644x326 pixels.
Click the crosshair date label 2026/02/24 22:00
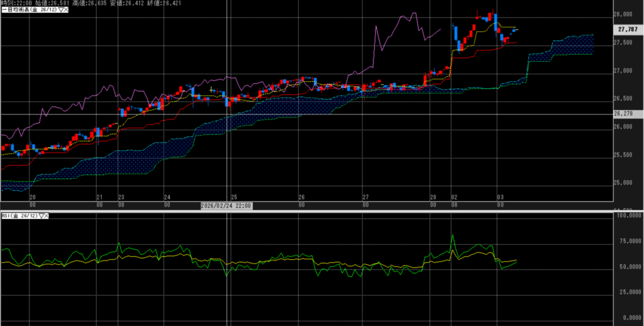(226, 206)
